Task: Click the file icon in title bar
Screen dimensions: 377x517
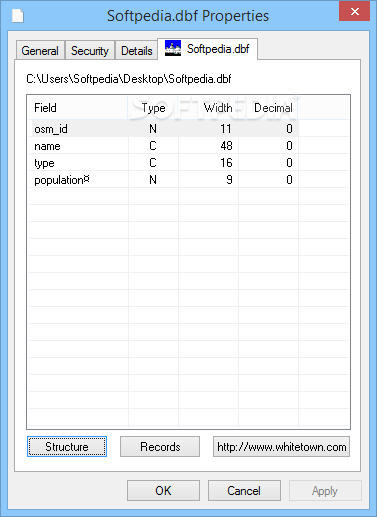Action: [x=18, y=16]
